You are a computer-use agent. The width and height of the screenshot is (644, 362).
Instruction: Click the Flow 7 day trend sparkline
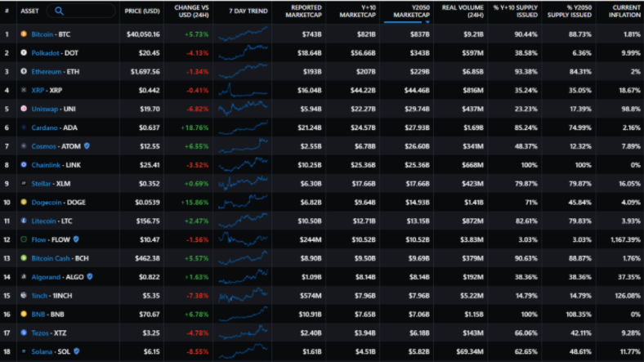pos(244,239)
